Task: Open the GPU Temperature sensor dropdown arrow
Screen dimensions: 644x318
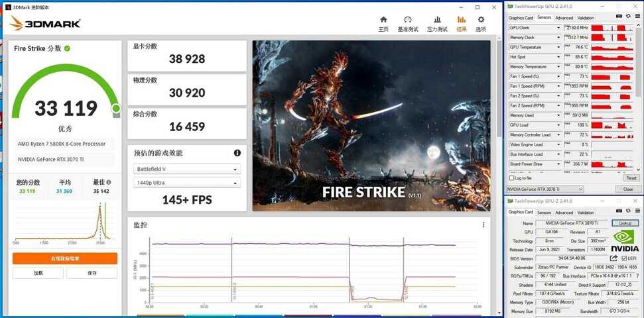Action: click(558, 47)
